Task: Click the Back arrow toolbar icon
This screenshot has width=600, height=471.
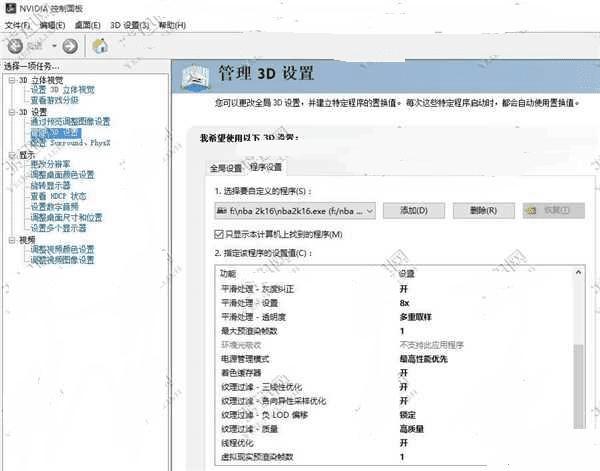Action: point(15,46)
